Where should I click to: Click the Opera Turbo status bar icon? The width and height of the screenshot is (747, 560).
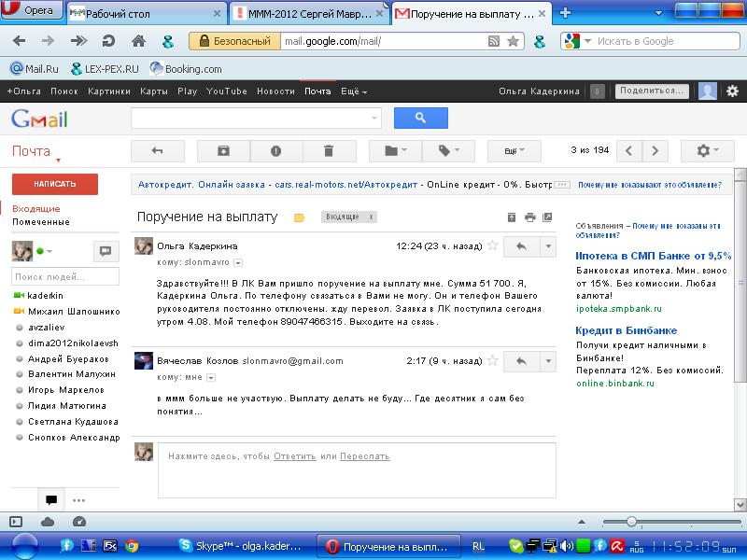pos(79,522)
